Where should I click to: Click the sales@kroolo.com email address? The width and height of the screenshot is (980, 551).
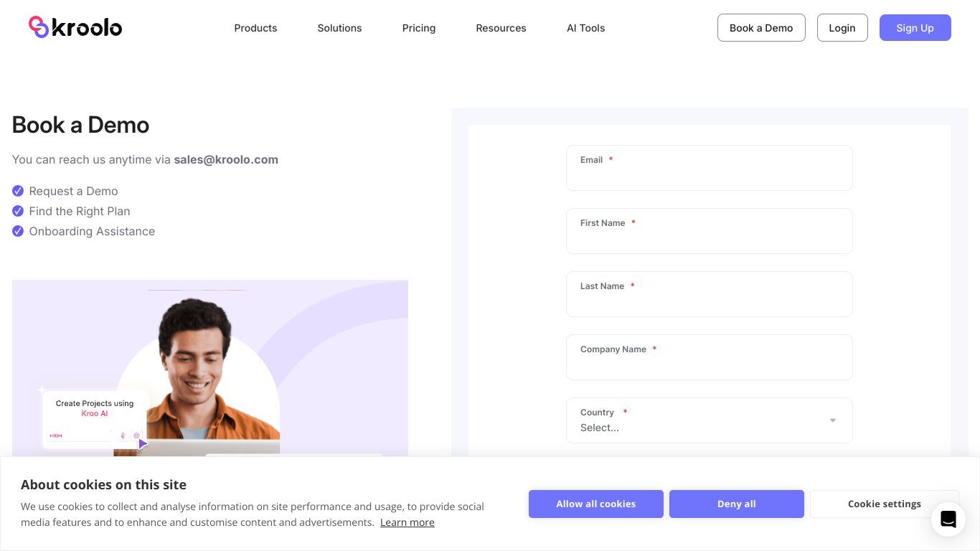(226, 159)
